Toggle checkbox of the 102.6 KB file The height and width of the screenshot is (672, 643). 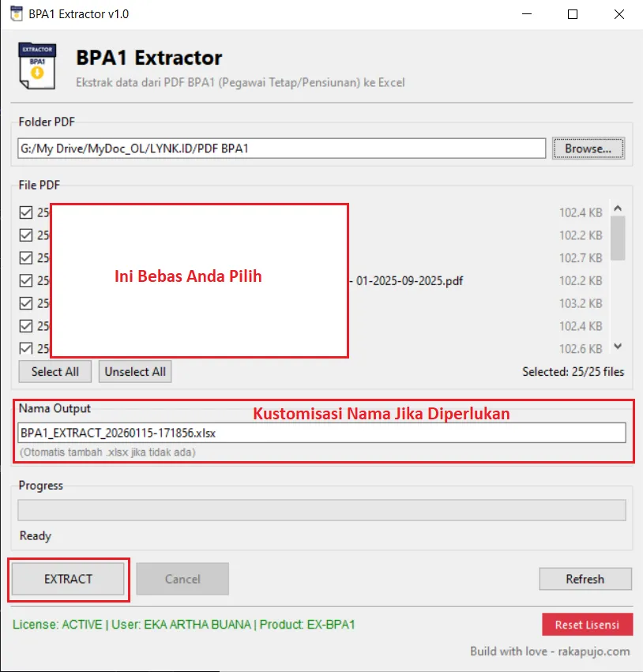point(25,348)
